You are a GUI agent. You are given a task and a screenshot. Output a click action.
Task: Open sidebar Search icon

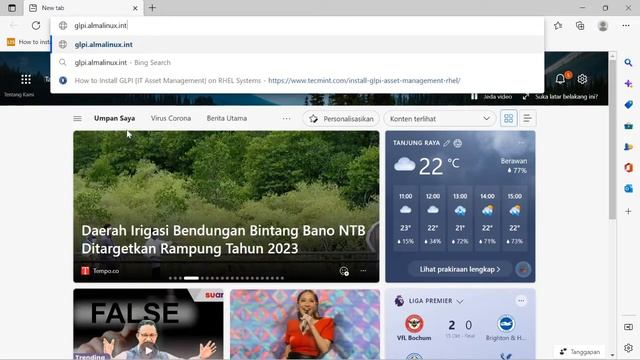pos(628,62)
